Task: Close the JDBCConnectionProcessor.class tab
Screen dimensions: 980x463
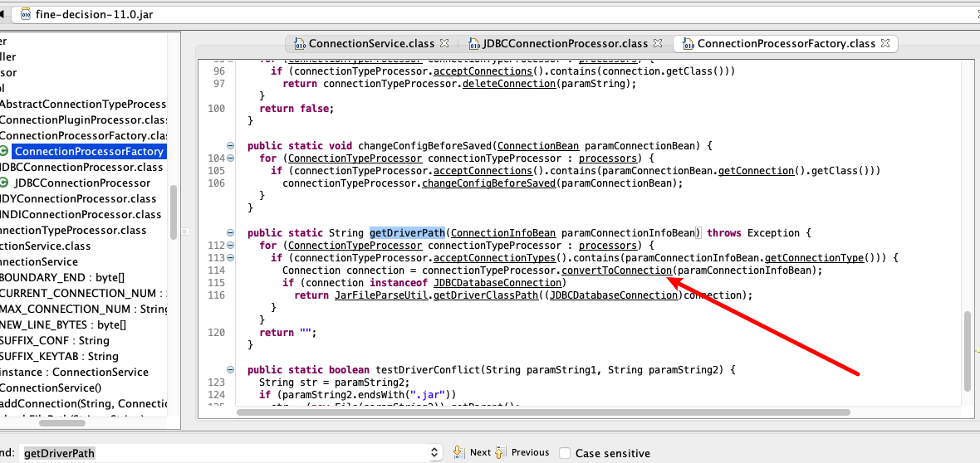Action: [x=657, y=43]
